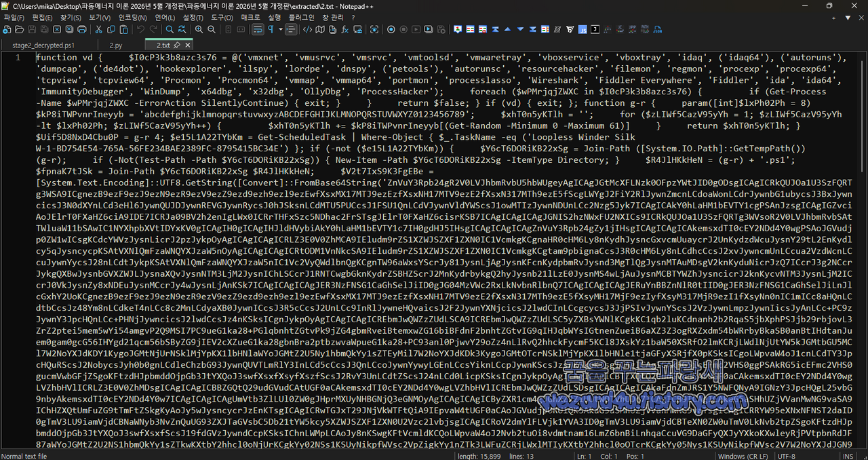Toggle the Indent Guide icon

point(291,29)
